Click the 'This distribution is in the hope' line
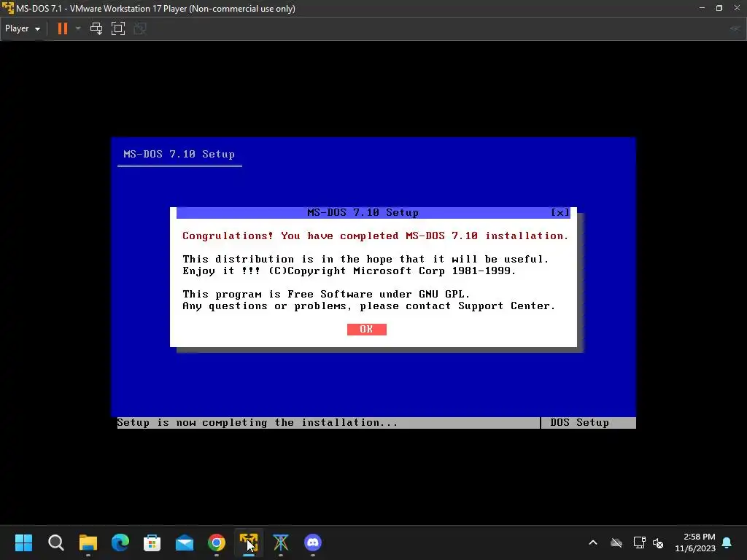 pos(365,259)
